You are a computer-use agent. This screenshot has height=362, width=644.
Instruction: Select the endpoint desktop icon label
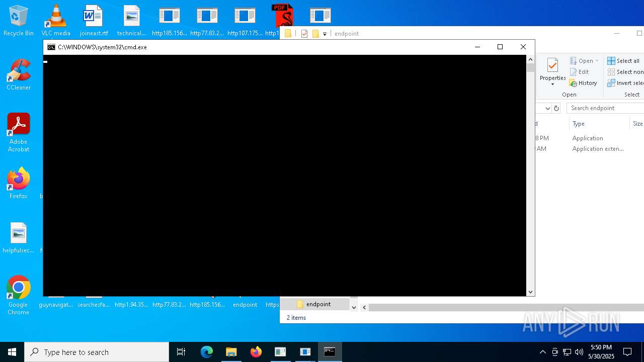pyautogui.click(x=245, y=305)
